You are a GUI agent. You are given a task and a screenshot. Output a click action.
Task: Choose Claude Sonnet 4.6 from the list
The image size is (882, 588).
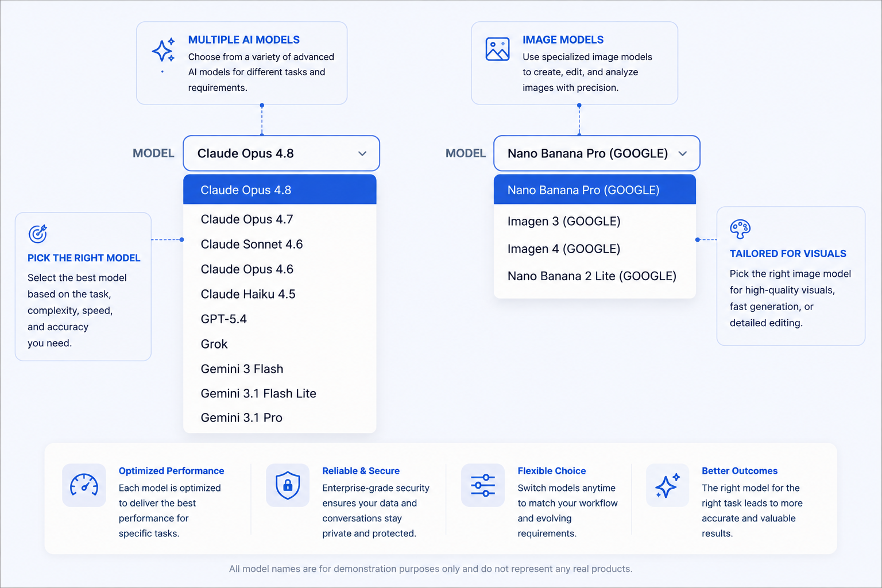click(x=280, y=244)
